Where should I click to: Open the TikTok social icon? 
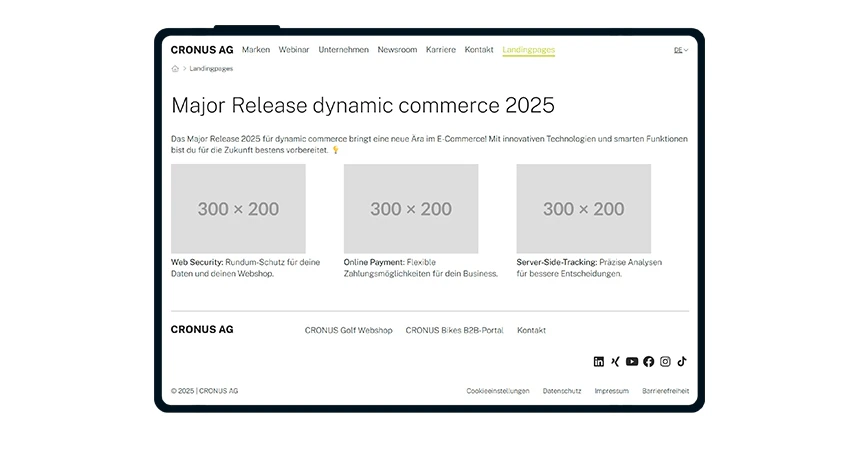pyautogui.click(x=682, y=361)
